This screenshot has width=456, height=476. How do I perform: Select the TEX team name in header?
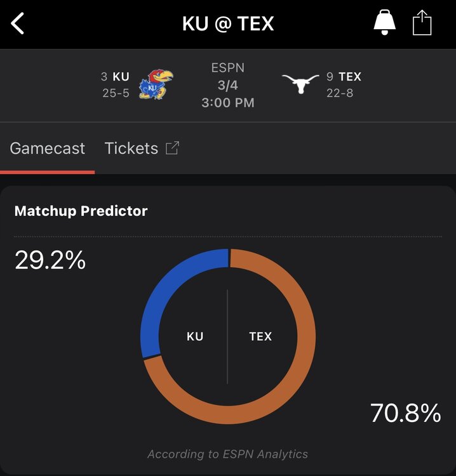click(349, 77)
